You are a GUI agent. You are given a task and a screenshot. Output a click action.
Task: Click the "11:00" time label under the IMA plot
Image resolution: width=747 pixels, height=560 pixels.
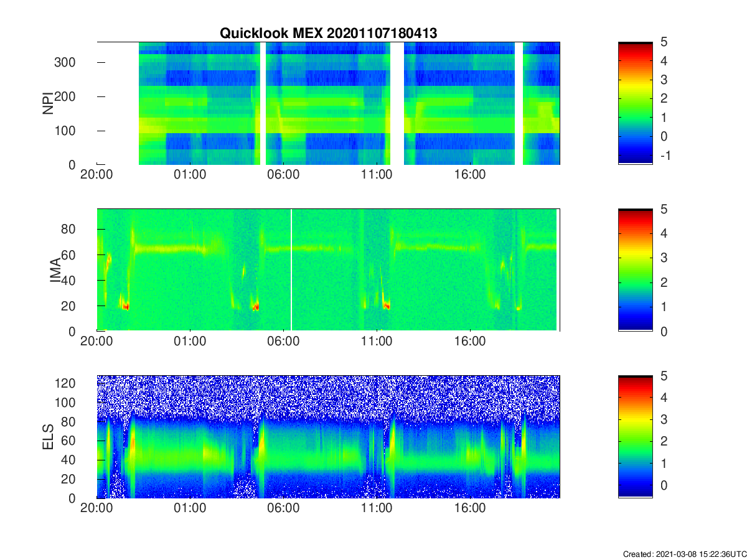point(377,342)
